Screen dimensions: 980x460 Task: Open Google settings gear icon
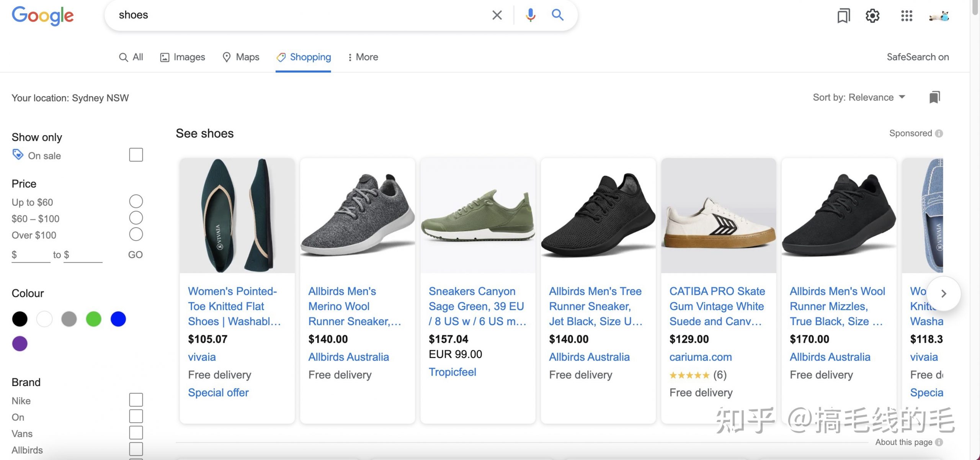872,16
